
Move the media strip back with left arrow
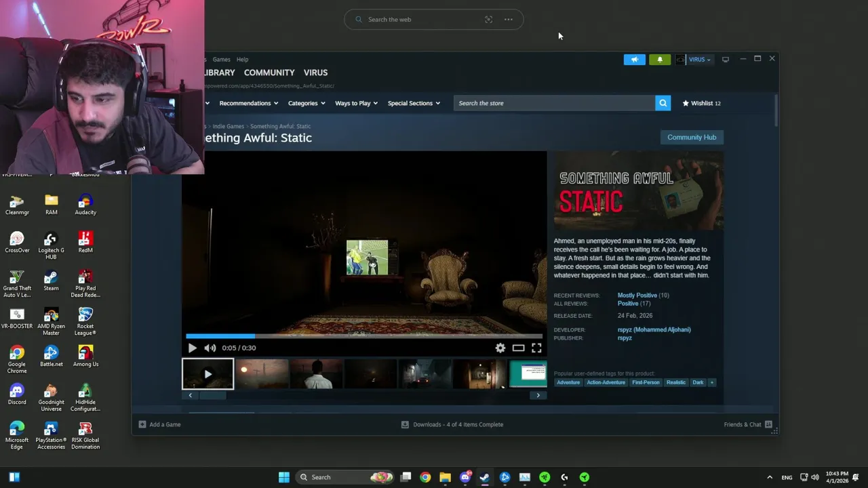click(190, 395)
